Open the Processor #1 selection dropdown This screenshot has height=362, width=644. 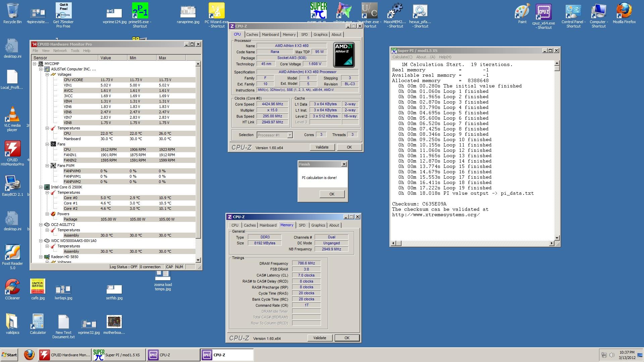(x=290, y=135)
